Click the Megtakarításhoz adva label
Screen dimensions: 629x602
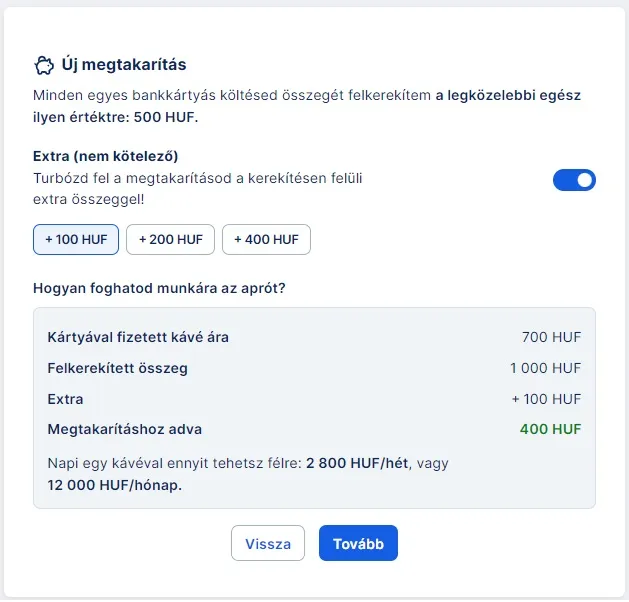[x=125, y=430]
